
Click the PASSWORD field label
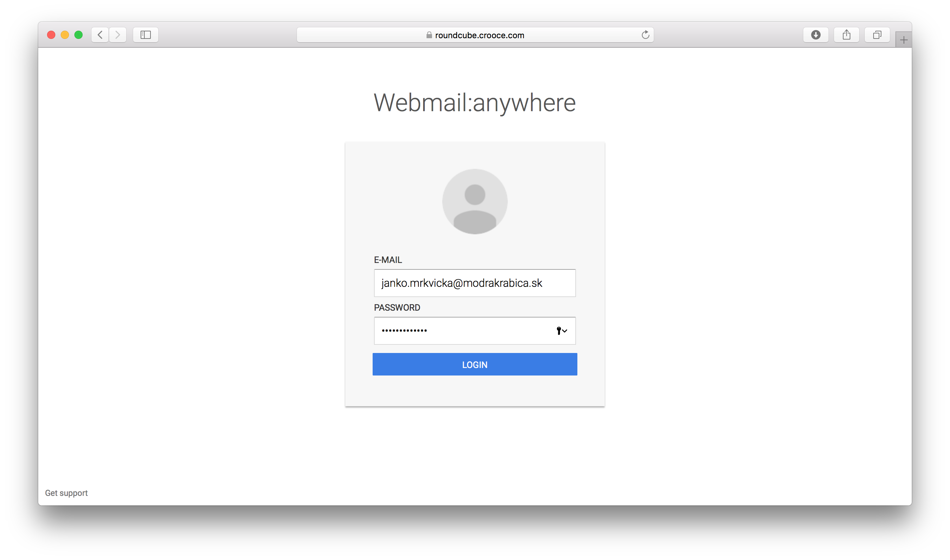(x=397, y=308)
